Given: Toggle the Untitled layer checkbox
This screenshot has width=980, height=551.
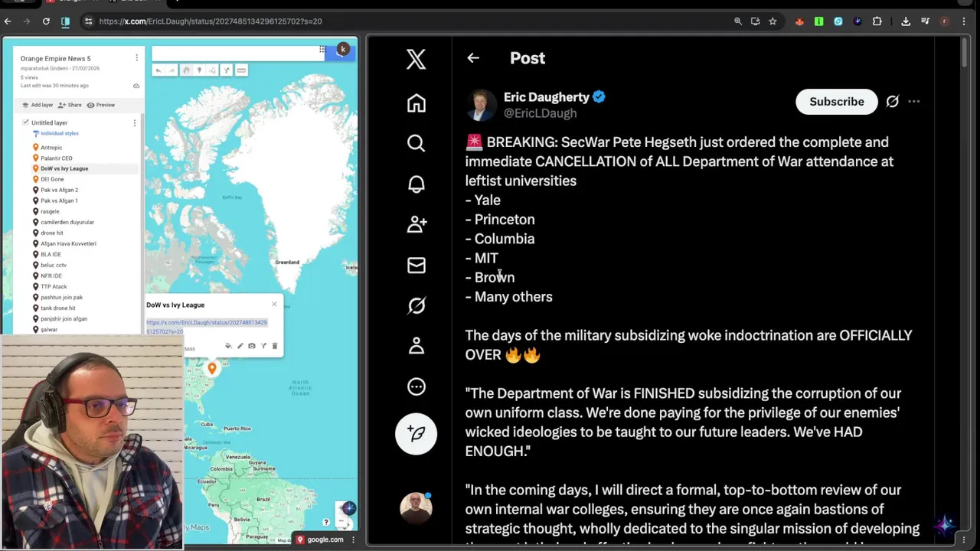Looking at the screenshot, I should coord(25,122).
